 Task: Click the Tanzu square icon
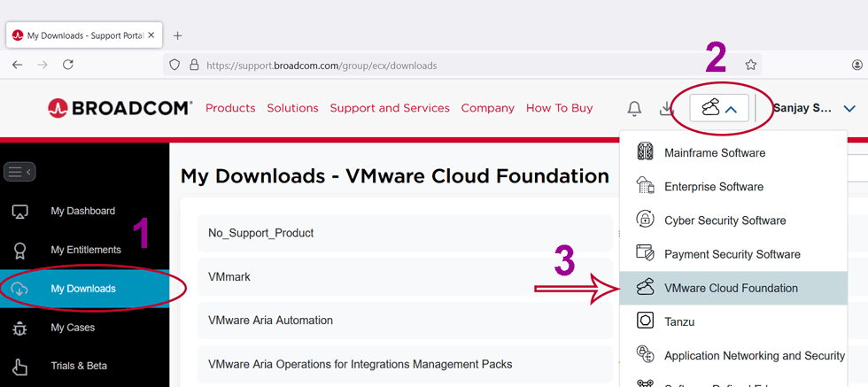[646, 321]
